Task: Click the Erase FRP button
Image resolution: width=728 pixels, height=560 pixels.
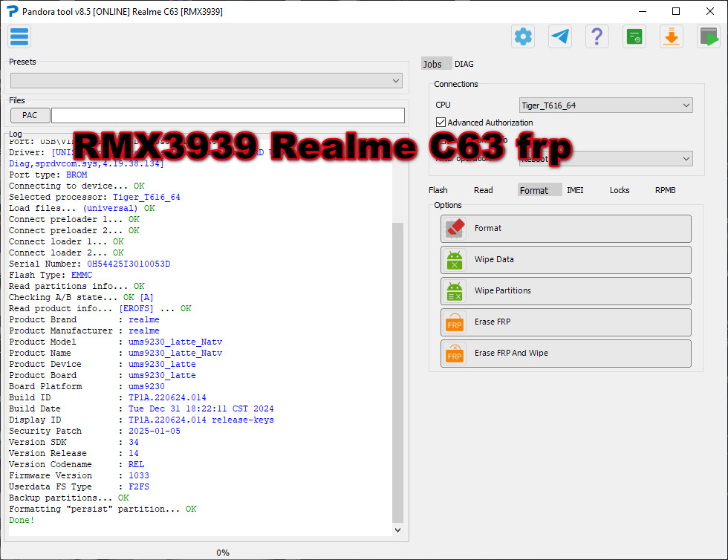Action: tap(565, 322)
